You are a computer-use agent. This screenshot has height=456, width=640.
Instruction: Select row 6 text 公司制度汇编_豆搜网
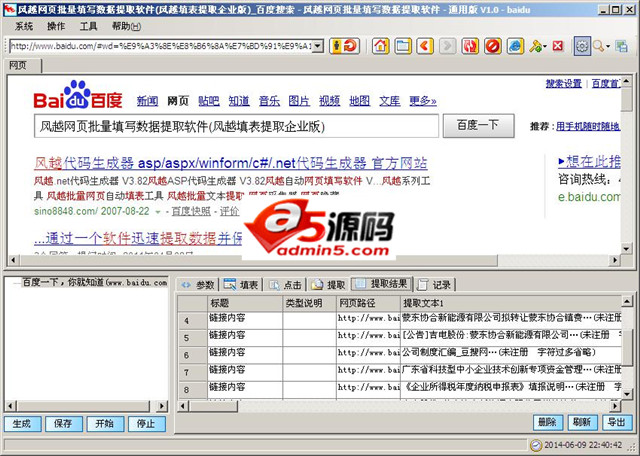[499, 352]
